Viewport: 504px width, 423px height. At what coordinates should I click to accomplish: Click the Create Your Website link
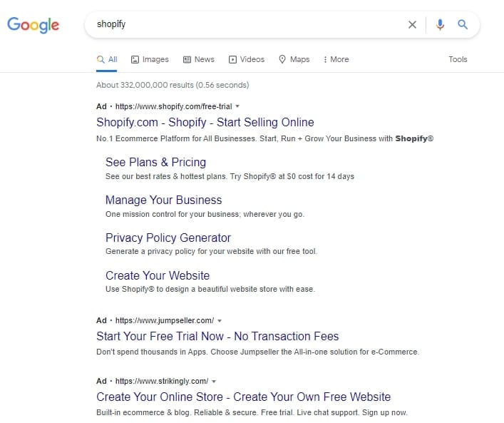click(157, 275)
